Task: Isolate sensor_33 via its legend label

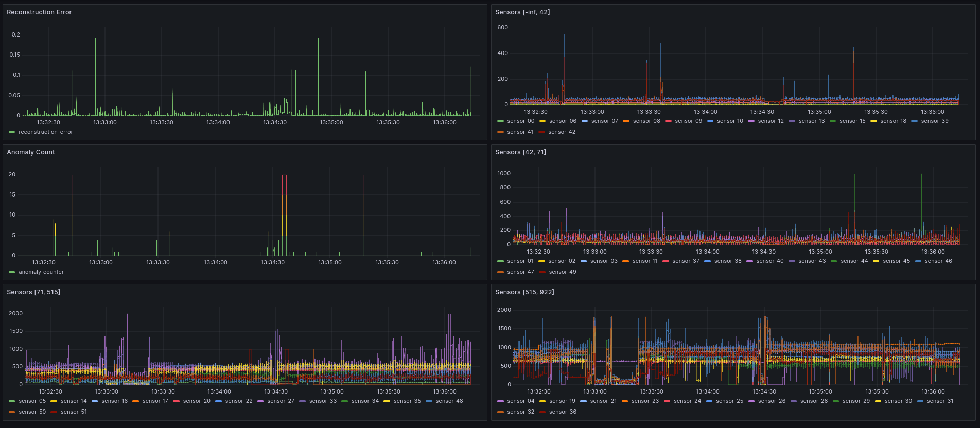Action: 323,401
